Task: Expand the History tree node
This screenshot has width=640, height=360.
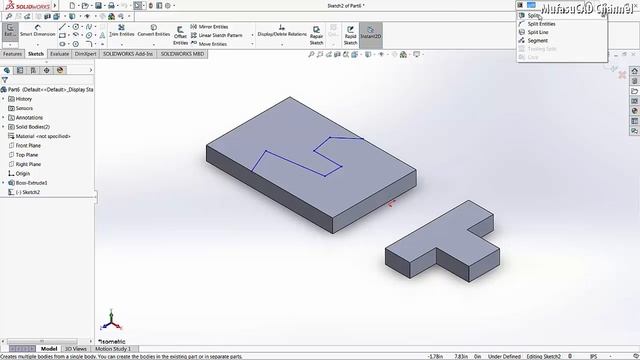Action: 3,99
